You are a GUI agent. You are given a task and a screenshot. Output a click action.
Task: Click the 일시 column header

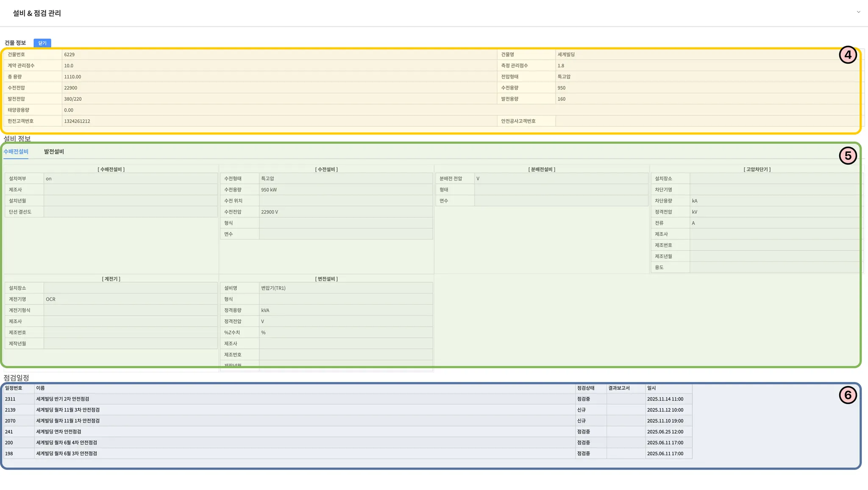(651, 388)
